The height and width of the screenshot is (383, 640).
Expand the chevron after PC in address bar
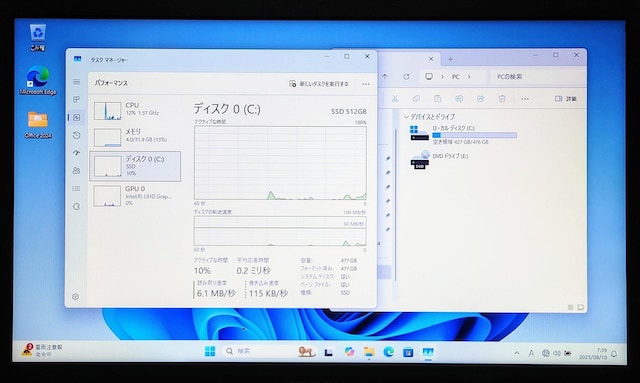click(469, 76)
